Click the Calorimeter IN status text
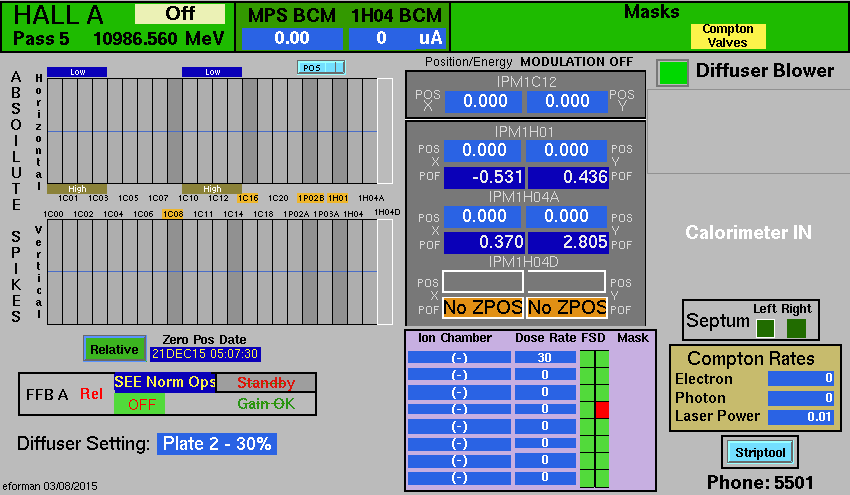850x495 pixels. pyautogui.click(x=748, y=233)
